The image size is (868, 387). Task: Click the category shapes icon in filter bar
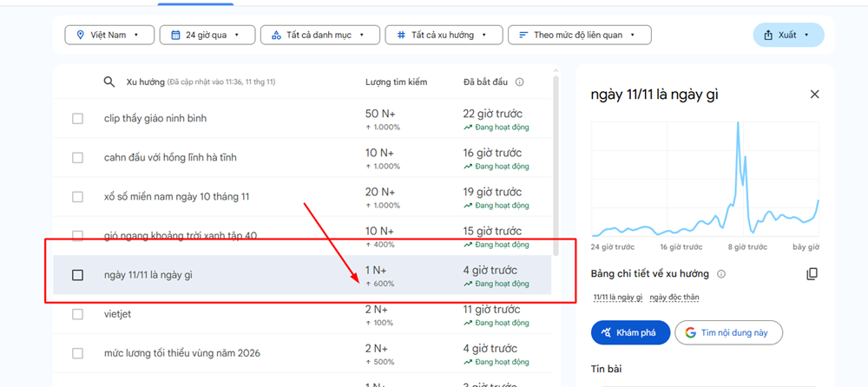point(275,35)
